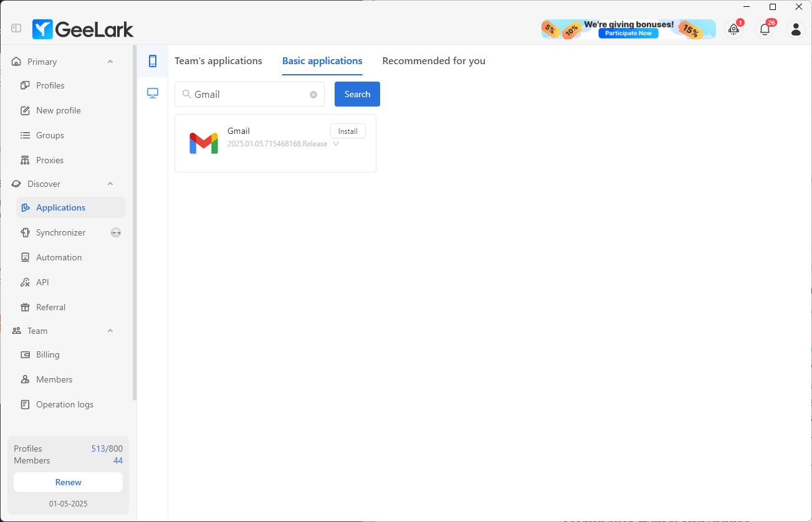Click the members count 44
The image size is (812, 522).
click(x=118, y=461)
